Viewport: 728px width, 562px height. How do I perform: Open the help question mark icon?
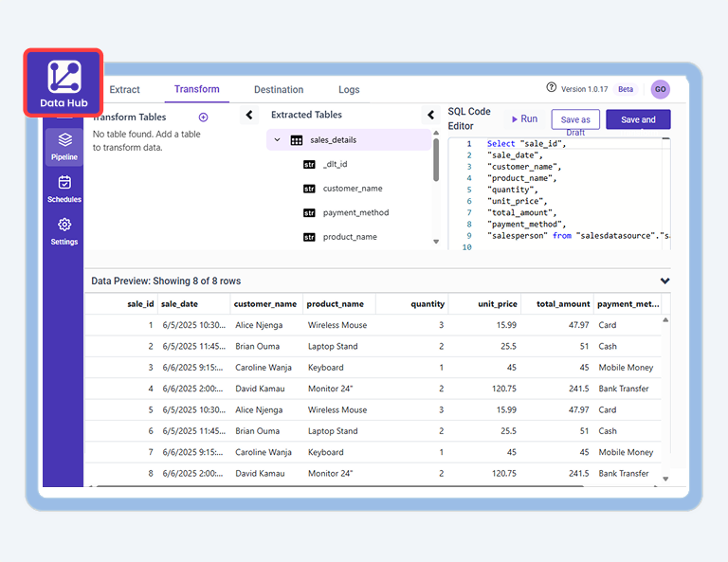coord(551,88)
